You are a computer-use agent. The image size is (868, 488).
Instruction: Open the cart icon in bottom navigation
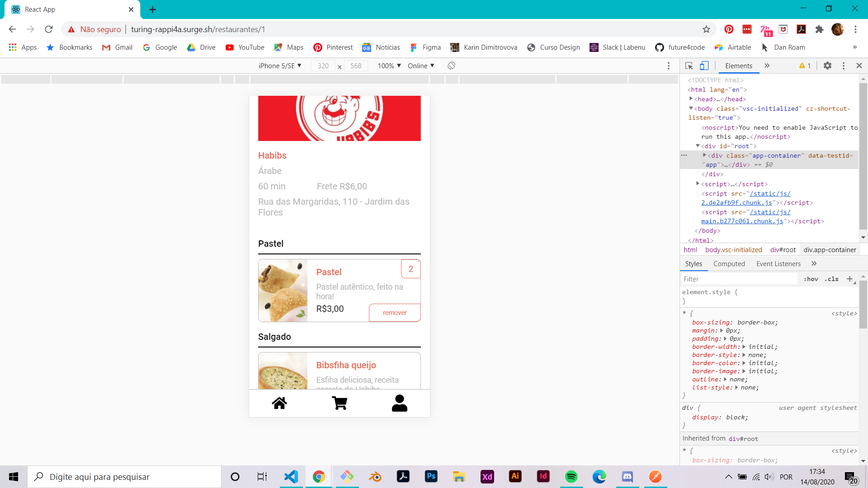point(340,403)
